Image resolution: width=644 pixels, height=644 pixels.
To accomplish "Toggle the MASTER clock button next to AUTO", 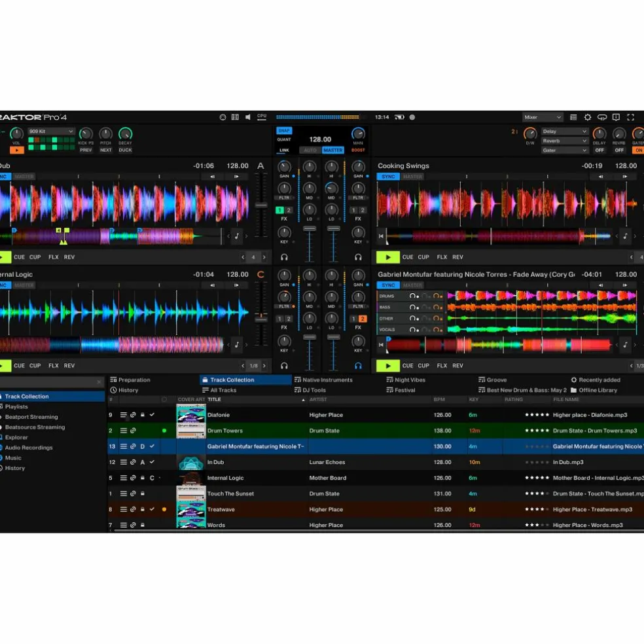I will click(332, 151).
